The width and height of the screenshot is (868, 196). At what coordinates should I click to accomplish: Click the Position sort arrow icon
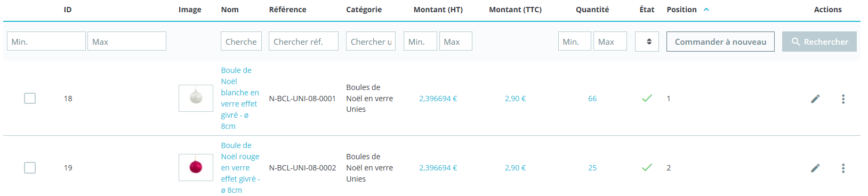pos(706,10)
